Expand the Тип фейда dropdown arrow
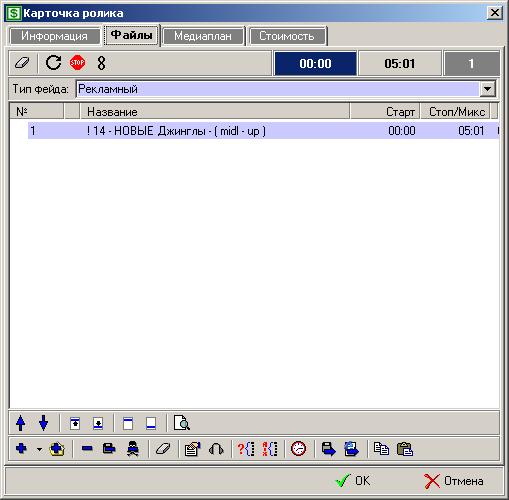Viewport: 509px width, 500px height. coord(488,89)
